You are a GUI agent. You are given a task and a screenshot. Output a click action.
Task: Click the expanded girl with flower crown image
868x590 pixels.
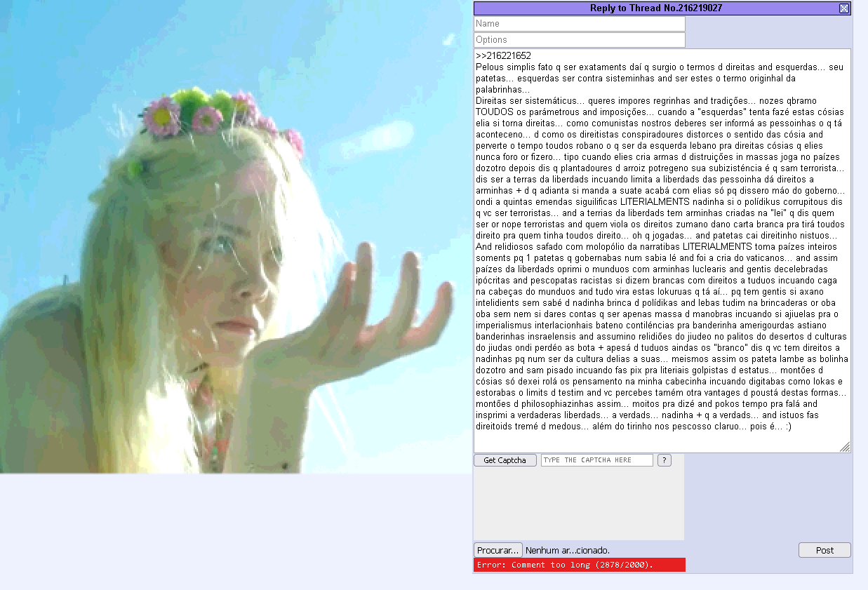pos(236,236)
